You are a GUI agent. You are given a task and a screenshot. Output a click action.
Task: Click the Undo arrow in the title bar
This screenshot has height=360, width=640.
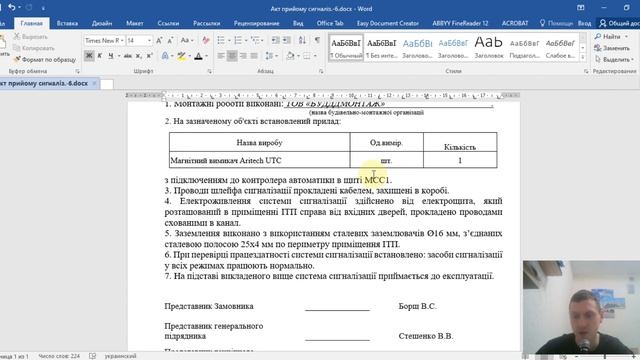11,7
